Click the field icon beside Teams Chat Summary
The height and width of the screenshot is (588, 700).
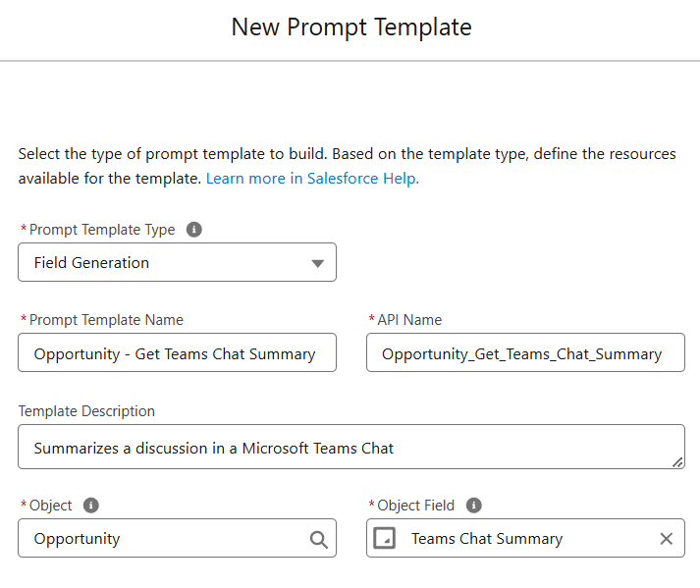[x=385, y=538]
